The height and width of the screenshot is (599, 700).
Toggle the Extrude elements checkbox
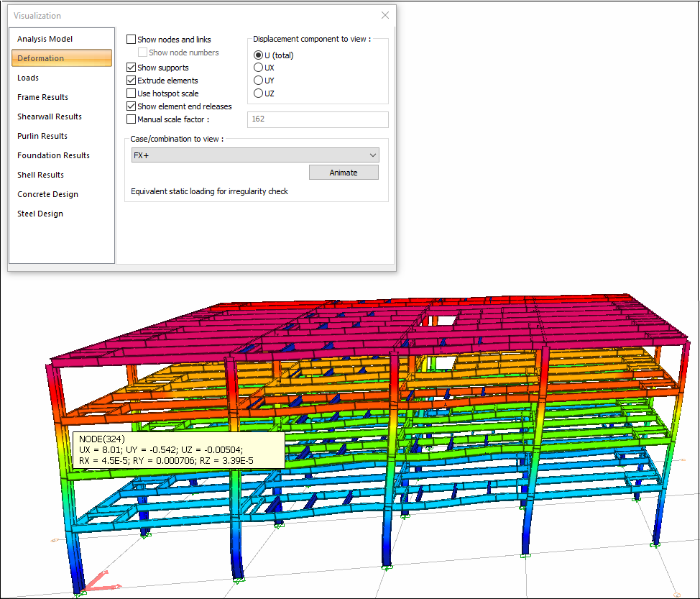131,81
